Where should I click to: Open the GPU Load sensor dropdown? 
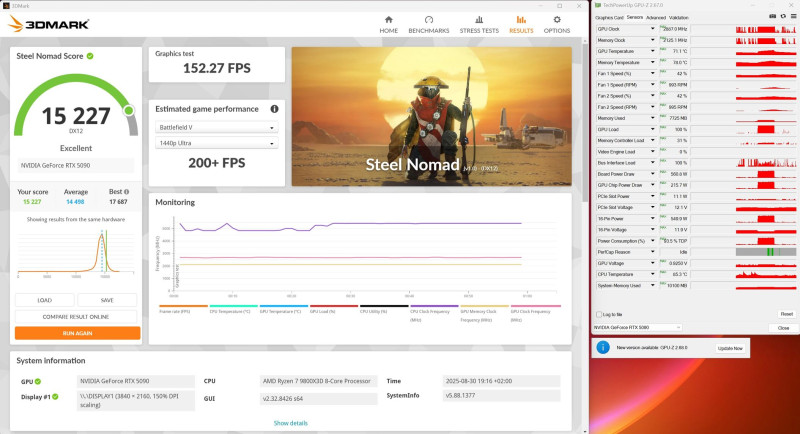tap(652, 130)
